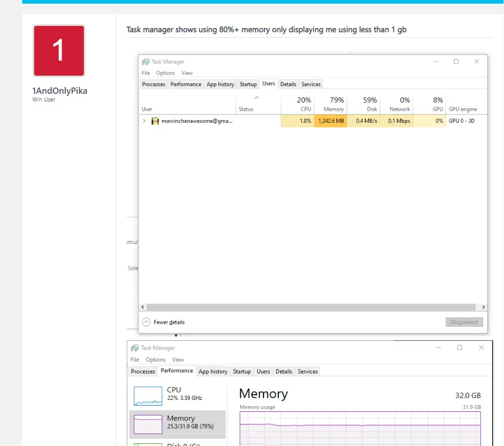Click the Task Manager icon in lower window title

coord(135,348)
